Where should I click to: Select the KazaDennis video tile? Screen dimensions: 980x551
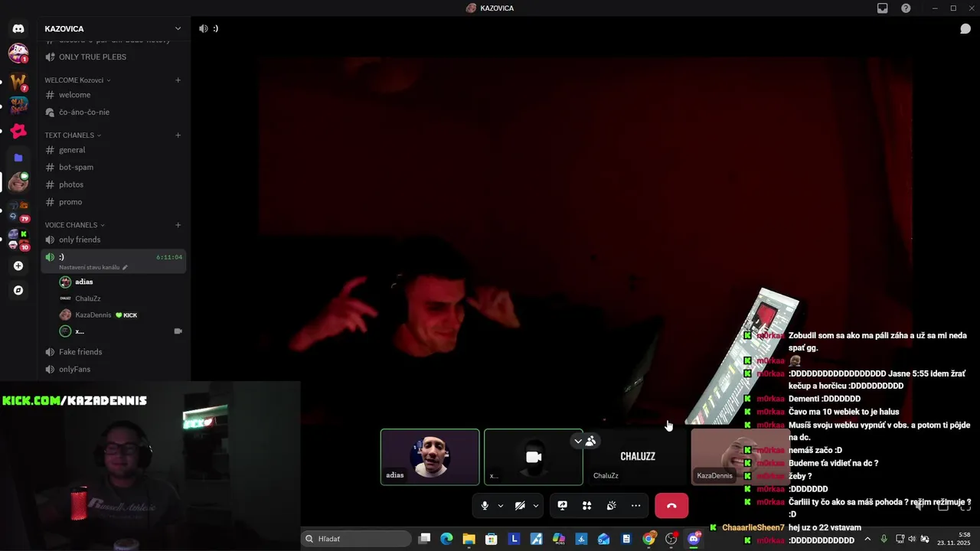coord(740,457)
